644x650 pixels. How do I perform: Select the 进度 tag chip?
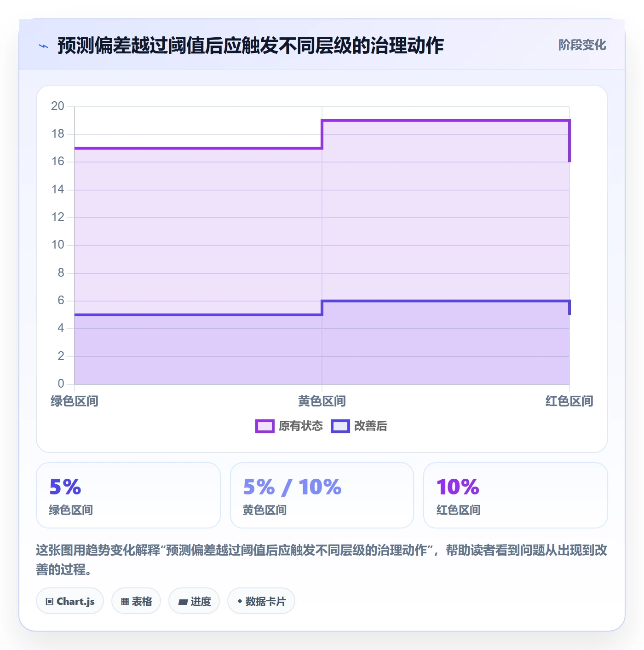click(194, 601)
